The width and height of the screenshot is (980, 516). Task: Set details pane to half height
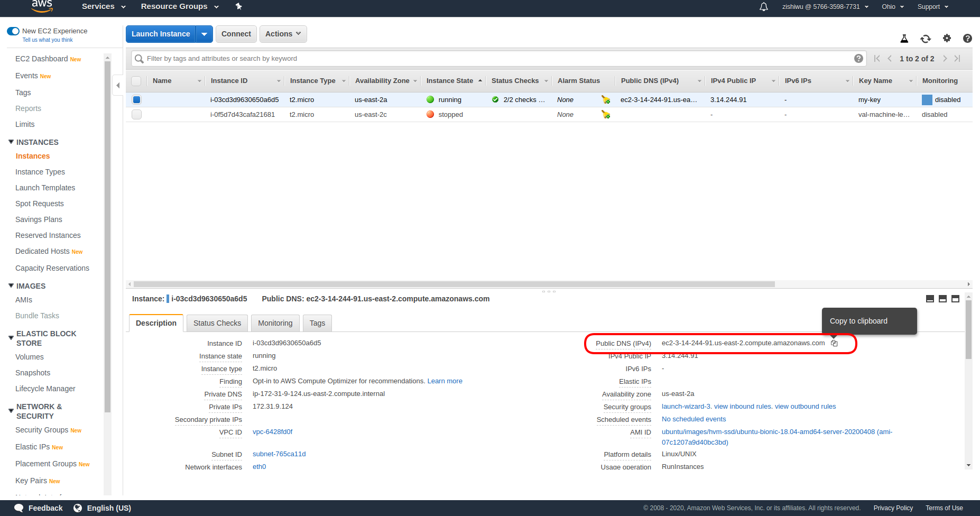pos(942,299)
